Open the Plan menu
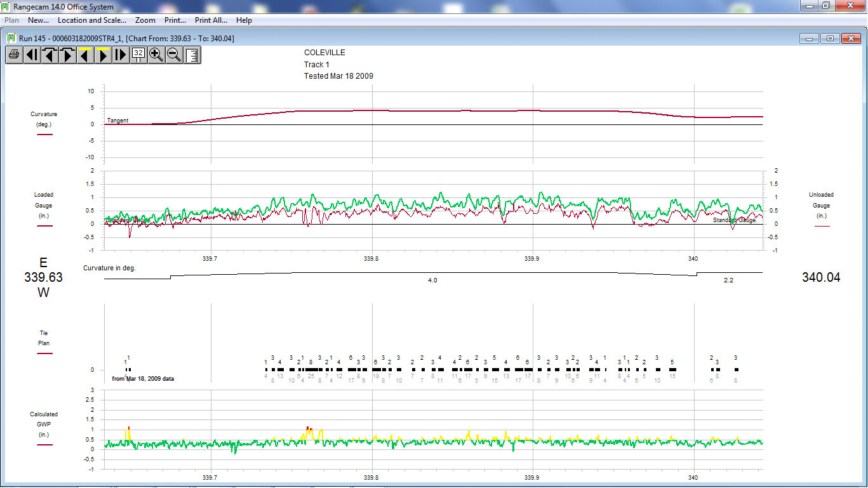The width and height of the screenshot is (868, 488). pyautogui.click(x=11, y=20)
